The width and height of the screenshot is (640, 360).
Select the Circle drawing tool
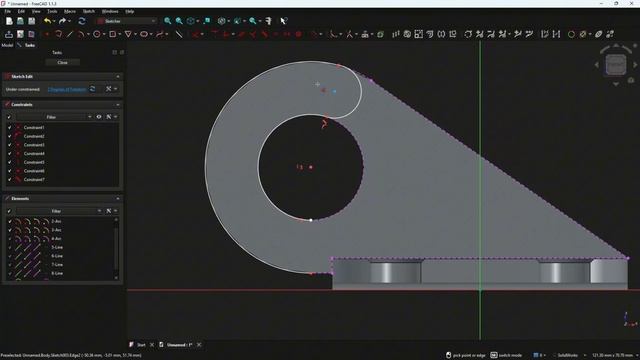pos(97,34)
